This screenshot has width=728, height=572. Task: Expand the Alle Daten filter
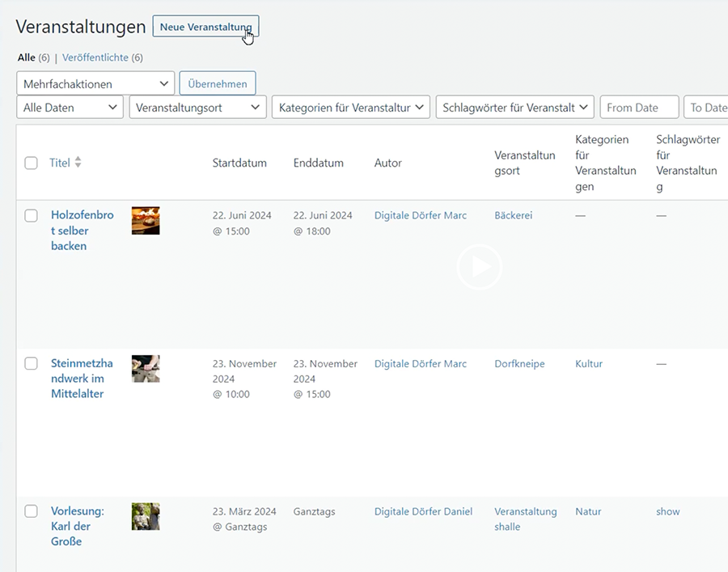tap(70, 107)
